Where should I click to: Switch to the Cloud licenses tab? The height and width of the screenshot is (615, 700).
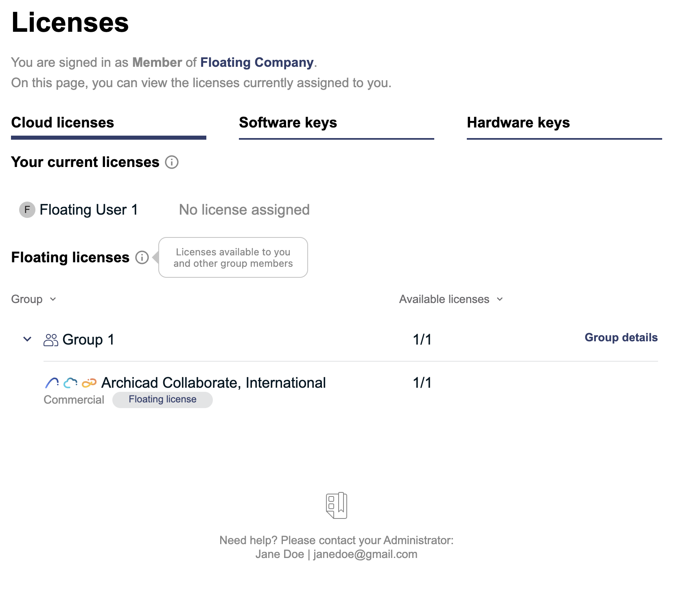click(x=109, y=126)
